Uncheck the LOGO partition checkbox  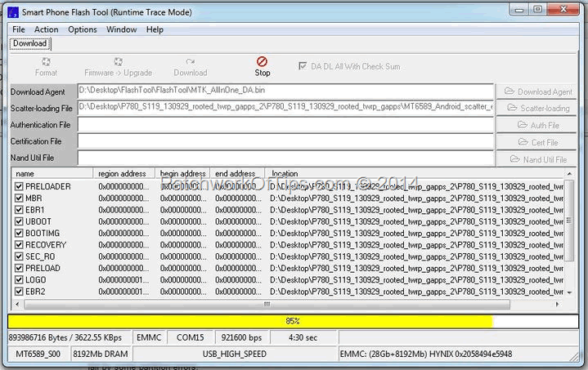[19, 280]
